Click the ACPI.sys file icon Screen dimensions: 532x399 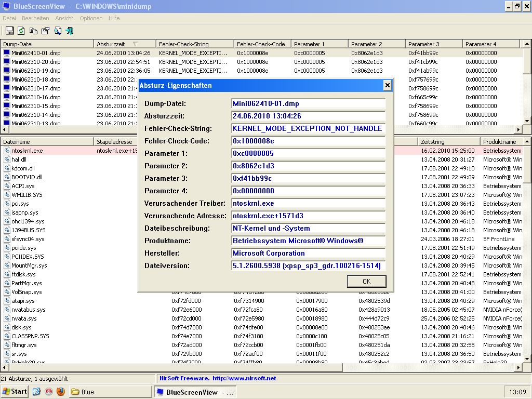[7, 186]
